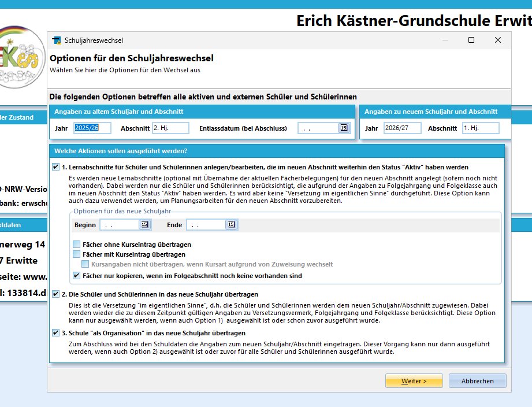Open calendar picker for Entlassdatum field

[x=344, y=128]
